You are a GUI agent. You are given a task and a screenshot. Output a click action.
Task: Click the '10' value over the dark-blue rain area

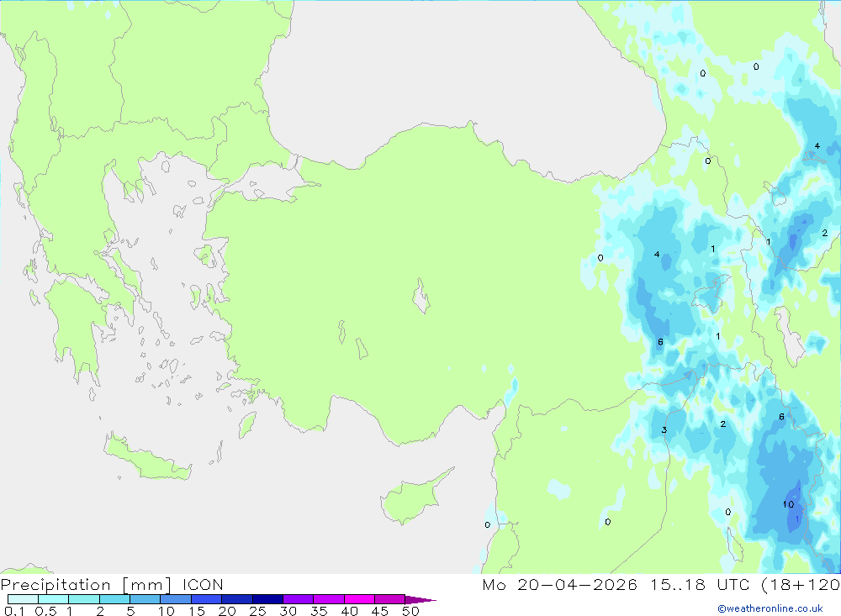788,504
